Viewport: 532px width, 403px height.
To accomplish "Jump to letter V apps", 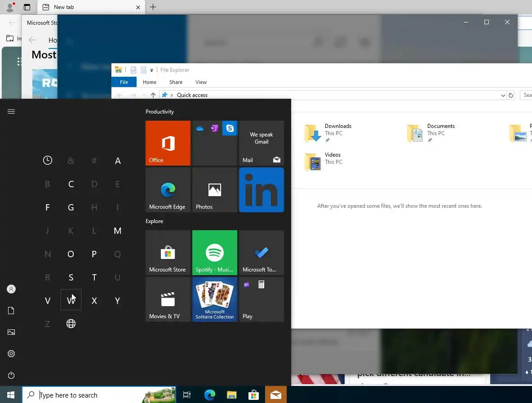I will [48, 301].
